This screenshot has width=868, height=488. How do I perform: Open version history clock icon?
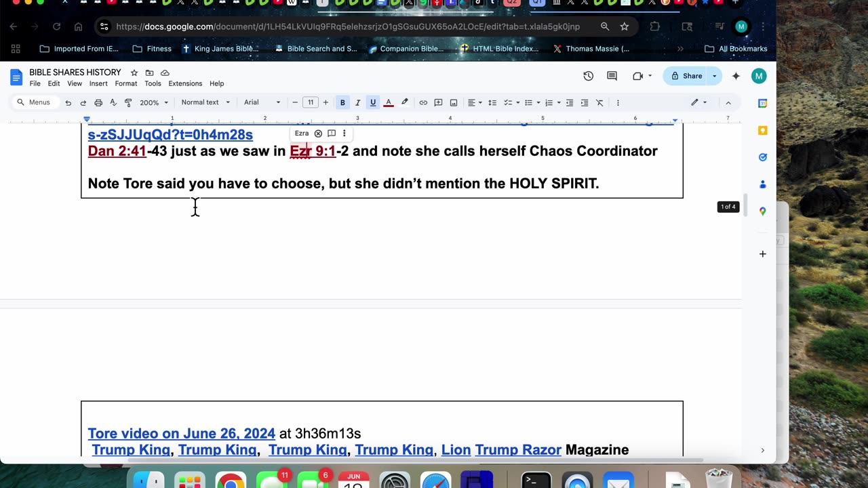click(588, 76)
